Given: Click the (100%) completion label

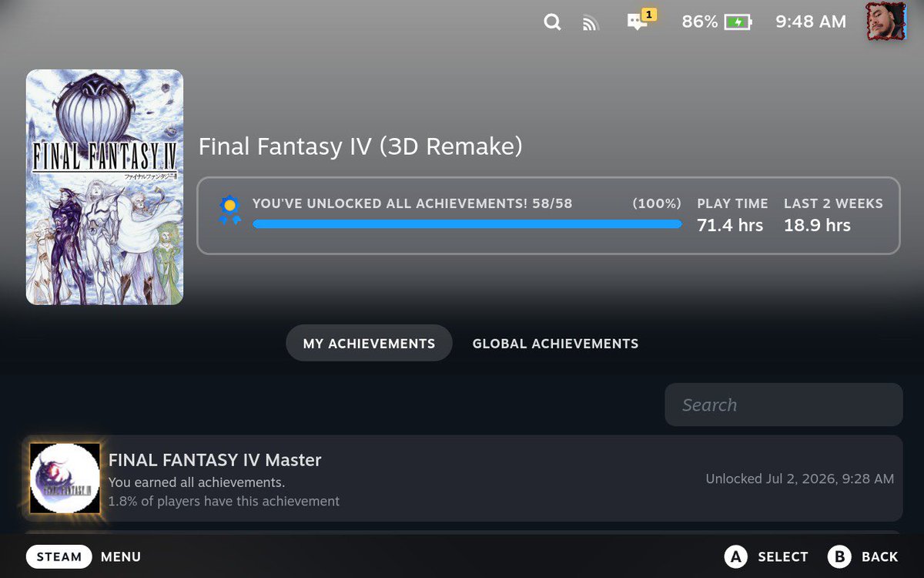Looking at the screenshot, I should (657, 203).
